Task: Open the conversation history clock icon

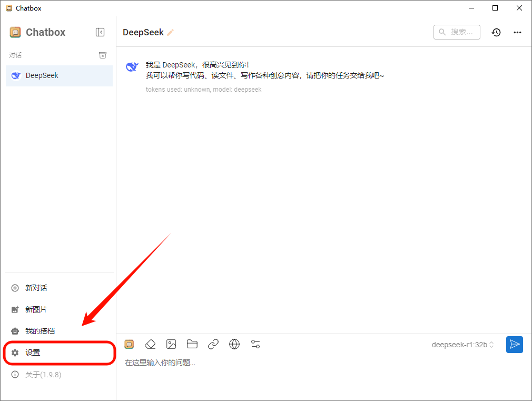Action: [496, 33]
